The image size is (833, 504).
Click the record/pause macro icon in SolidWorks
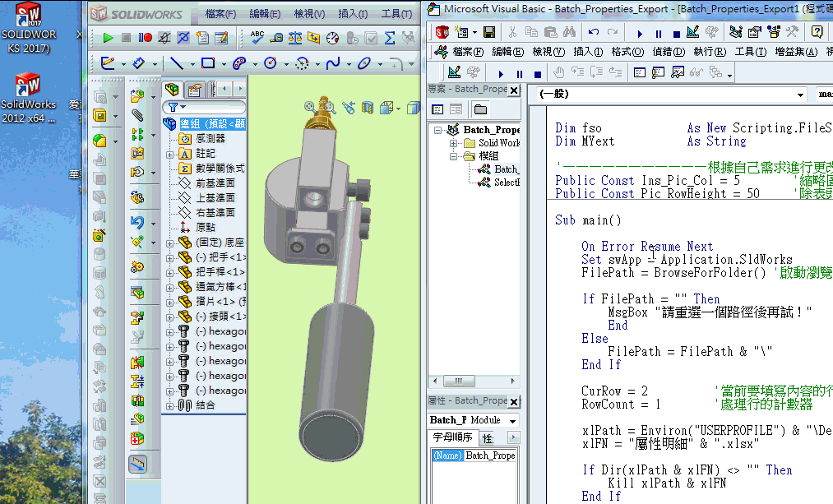pyautogui.click(x=145, y=38)
